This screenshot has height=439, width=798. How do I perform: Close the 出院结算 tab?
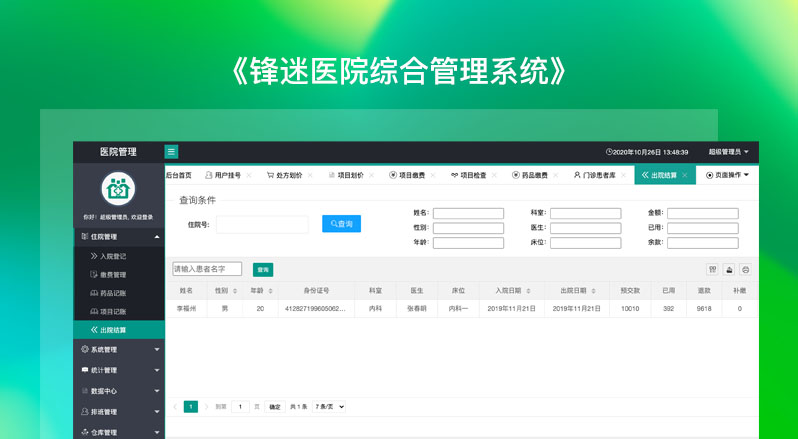pos(685,175)
